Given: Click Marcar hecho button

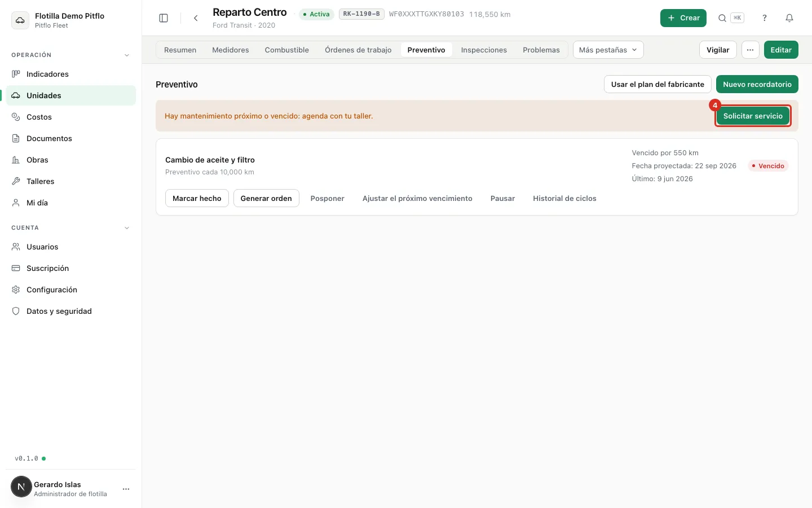Looking at the screenshot, I should 197,198.
